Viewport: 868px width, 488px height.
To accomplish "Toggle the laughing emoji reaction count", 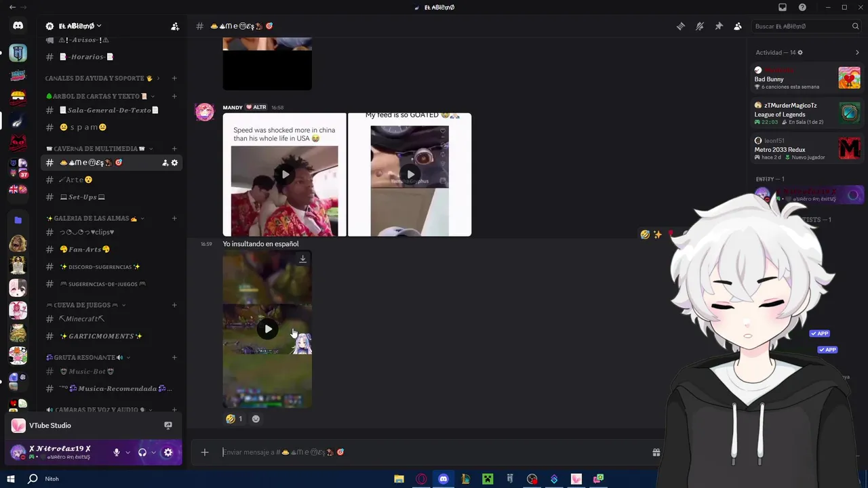I will [235, 419].
